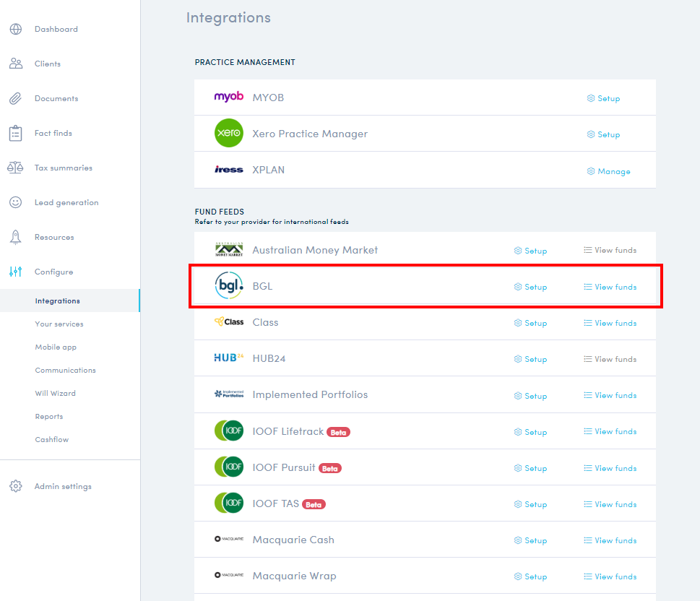Click the Fact finds clipboard icon
This screenshot has width=700, height=601.
coord(16,133)
